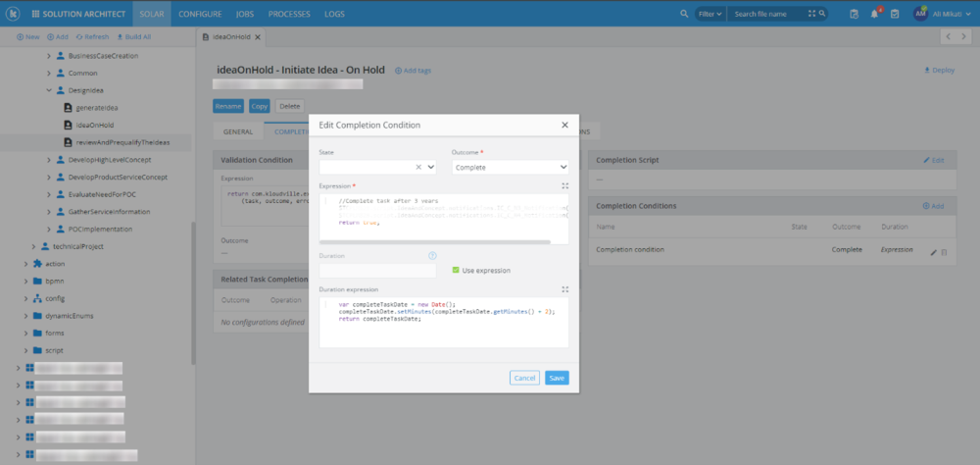Click the Duration help question mark icon
This screenshot has height=465, width=980.
pos(432,255)
